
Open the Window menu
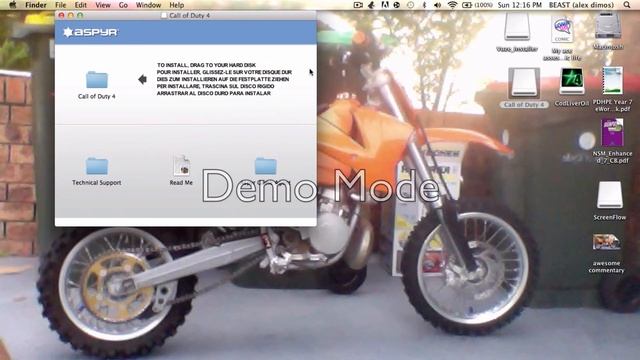tap(148, 5)
